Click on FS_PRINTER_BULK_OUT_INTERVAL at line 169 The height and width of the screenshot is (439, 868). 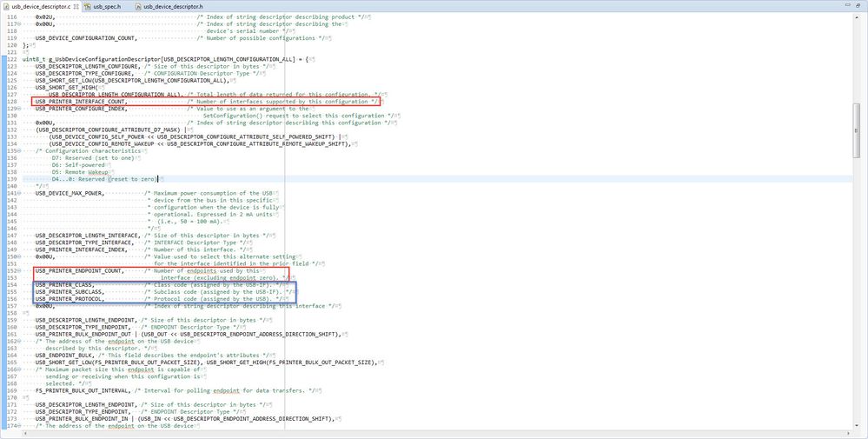(83, 391)
